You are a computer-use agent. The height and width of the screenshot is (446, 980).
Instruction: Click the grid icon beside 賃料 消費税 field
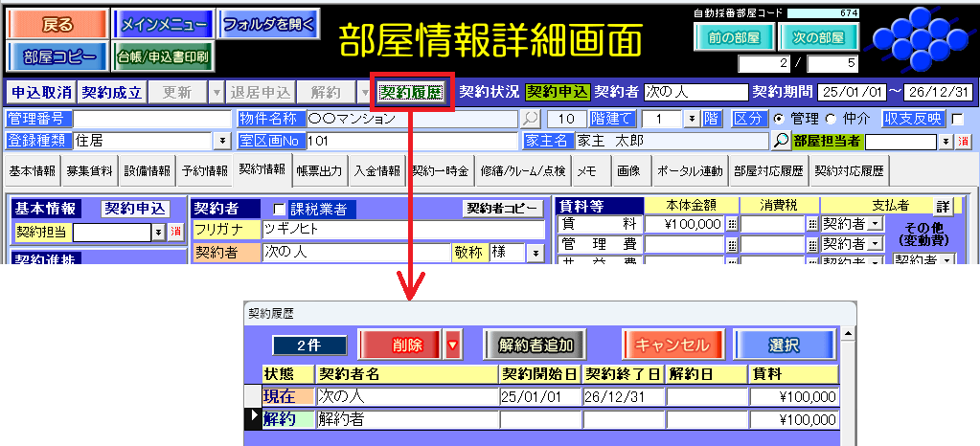tap(812, 224)
